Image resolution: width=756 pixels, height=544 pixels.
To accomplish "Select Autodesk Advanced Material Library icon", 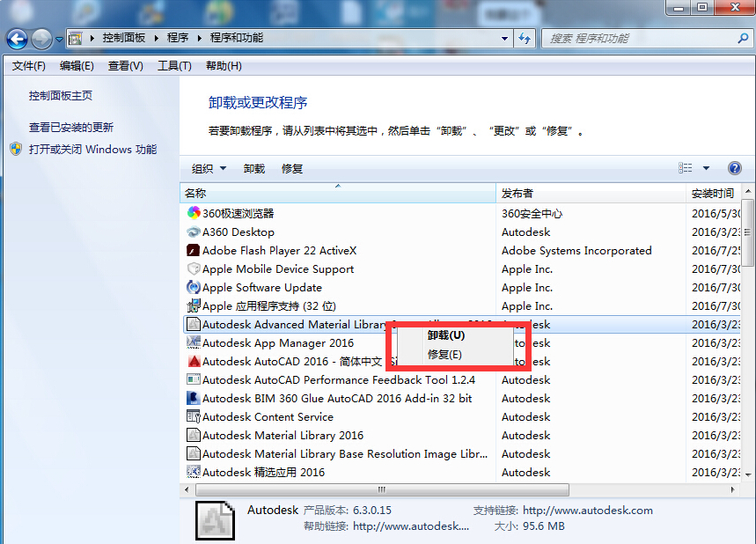I will (x=194, y=324).
